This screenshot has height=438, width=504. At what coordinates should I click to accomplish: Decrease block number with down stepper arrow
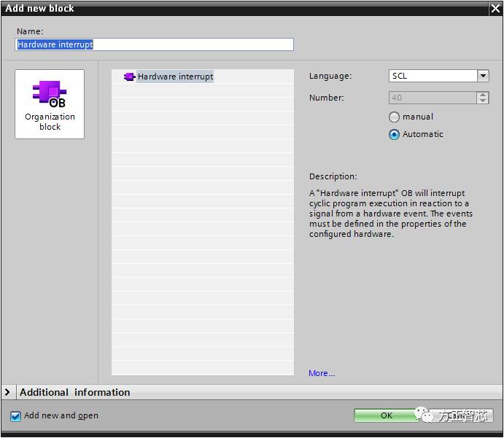483,101
